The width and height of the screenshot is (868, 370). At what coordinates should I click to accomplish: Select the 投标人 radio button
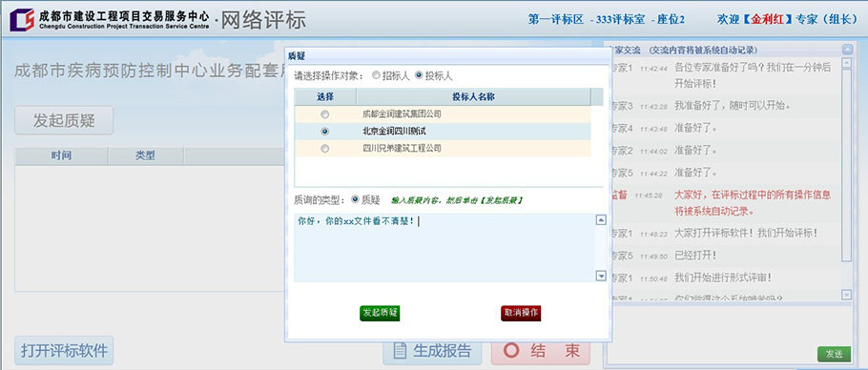click(x=419, y=75)
